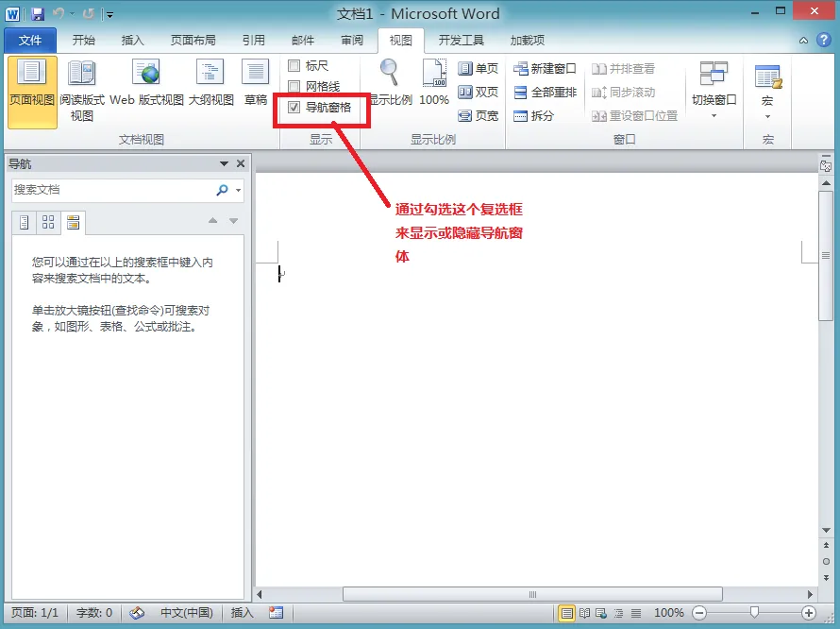This screenshot has height=629, width=840.
Task: Click the macro recording status bar icon
Action: tap(276, 612)
